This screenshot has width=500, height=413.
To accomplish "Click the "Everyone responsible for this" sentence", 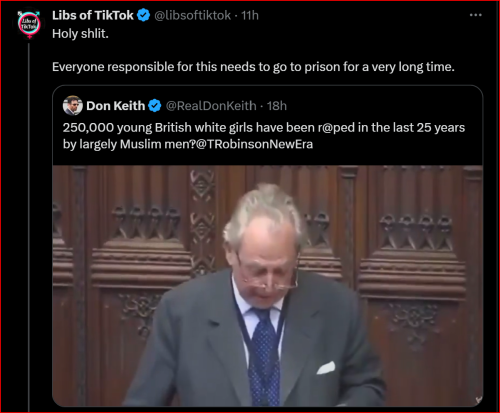I will click(x=253, y=67).
